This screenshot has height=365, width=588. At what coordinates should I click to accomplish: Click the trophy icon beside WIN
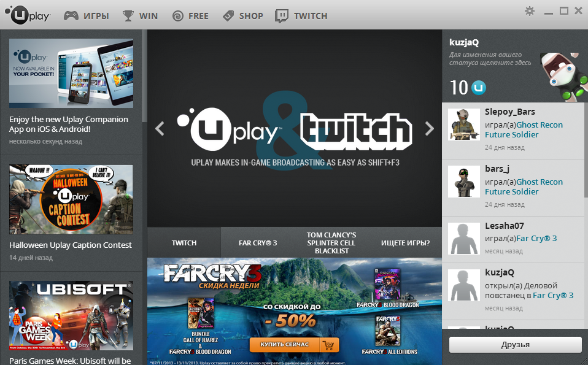point(128,16)
